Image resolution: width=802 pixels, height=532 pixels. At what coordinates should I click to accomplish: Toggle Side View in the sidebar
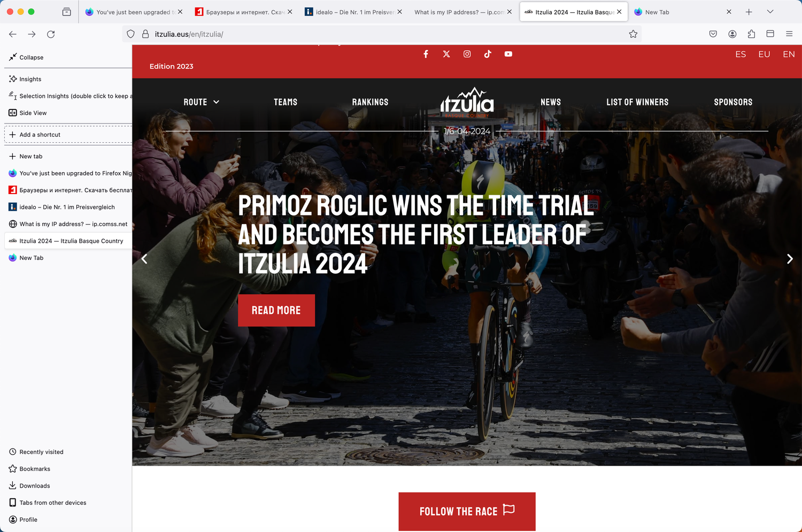(x=28, y=113)
